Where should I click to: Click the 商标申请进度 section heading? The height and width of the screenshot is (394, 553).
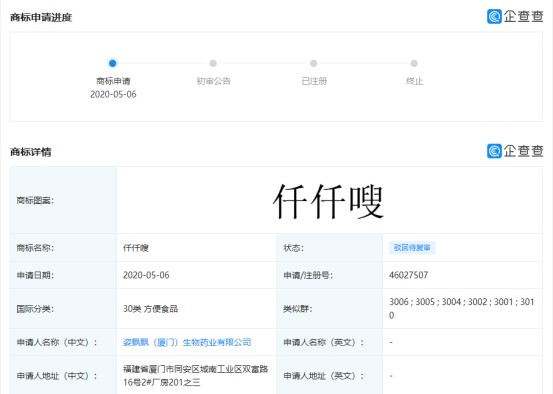tap(41, 17)
